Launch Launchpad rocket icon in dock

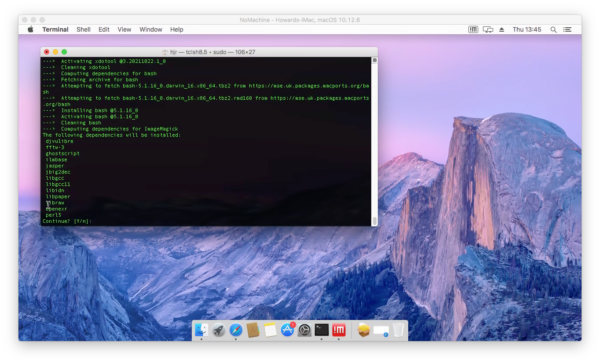(218, 330)
